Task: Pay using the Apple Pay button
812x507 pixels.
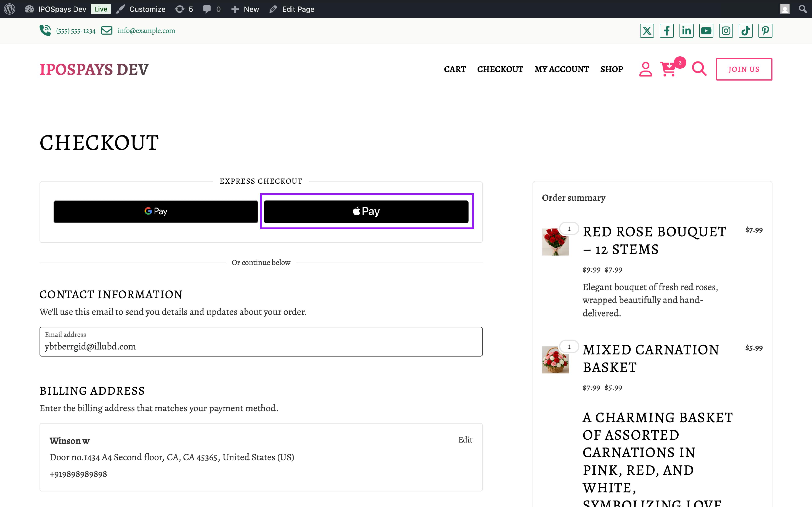Action: point(366,211)
